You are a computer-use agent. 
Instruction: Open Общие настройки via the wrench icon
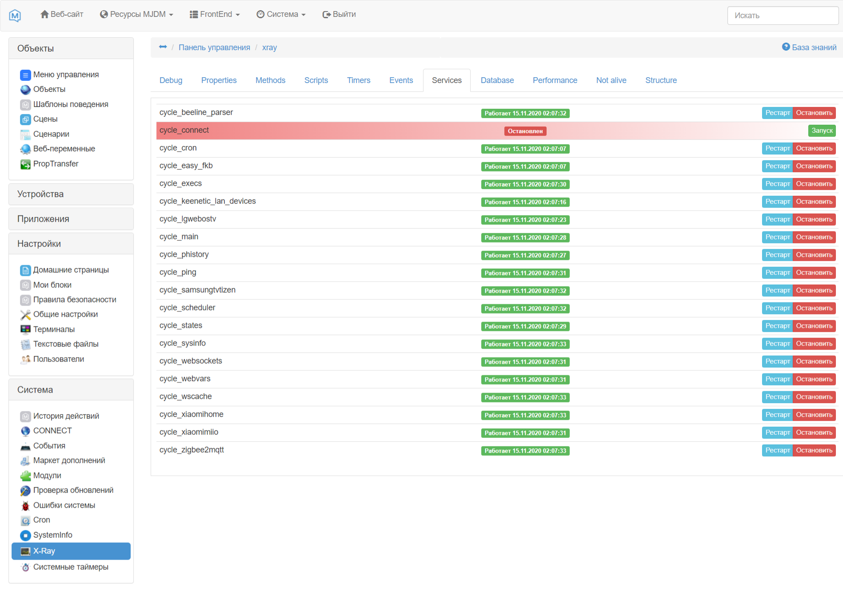(x=25, y=314)
